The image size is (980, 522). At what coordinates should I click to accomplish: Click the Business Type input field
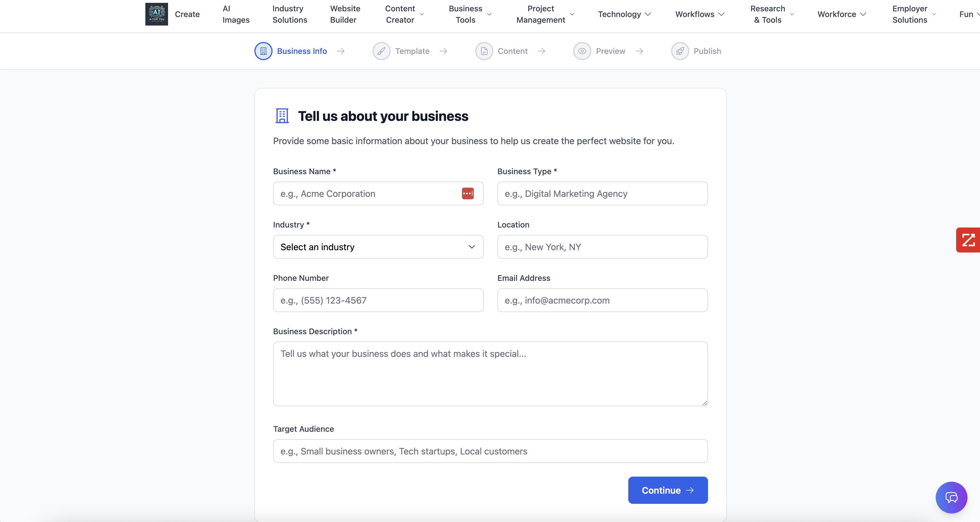tap(602, 193)
